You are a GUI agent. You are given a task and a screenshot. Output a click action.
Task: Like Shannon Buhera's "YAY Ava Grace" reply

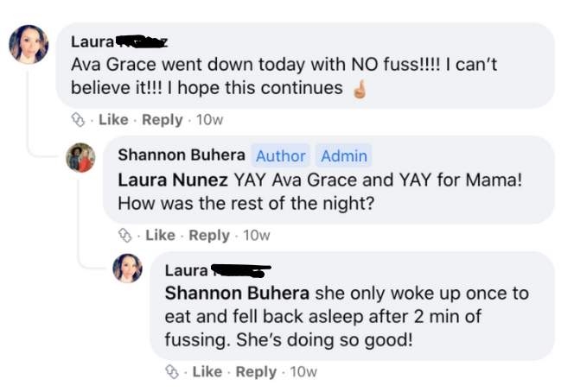pos(160,235)
